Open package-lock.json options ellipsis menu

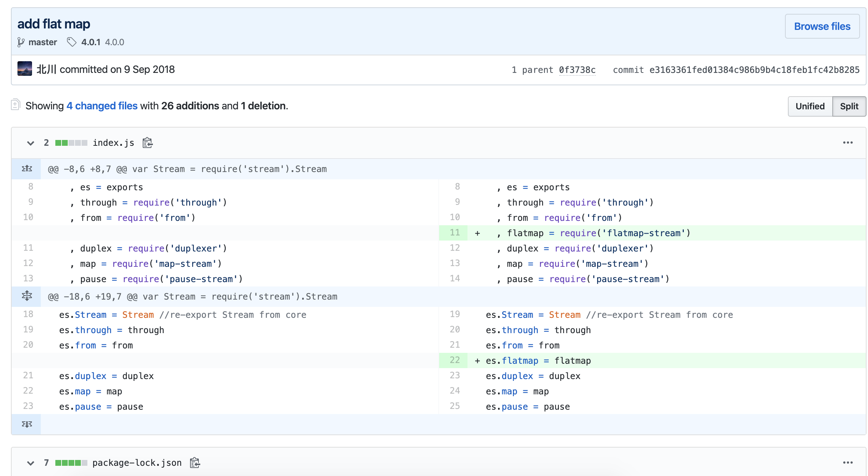click(x=848, y=463)
